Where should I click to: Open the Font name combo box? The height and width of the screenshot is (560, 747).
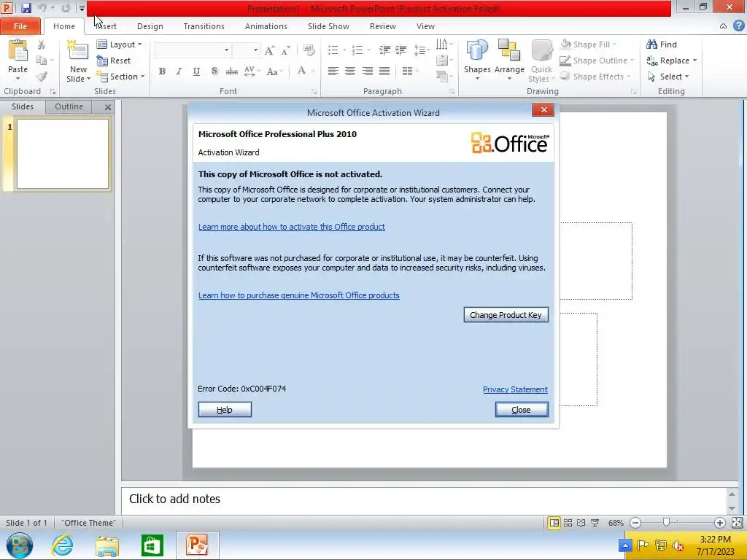pyautogui.click(x=193, y=50)
